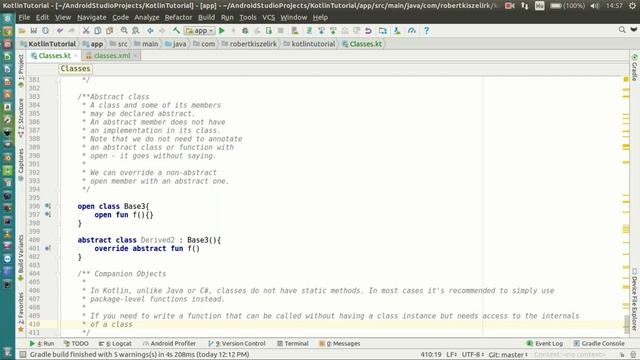Click the Save All toolbar icon

click(x=33, y=31)
